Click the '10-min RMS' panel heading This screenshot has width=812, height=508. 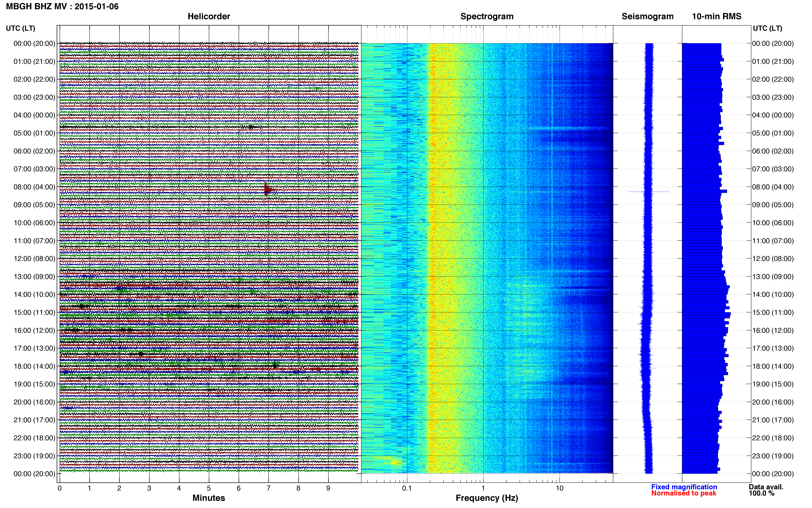point(717,16)
